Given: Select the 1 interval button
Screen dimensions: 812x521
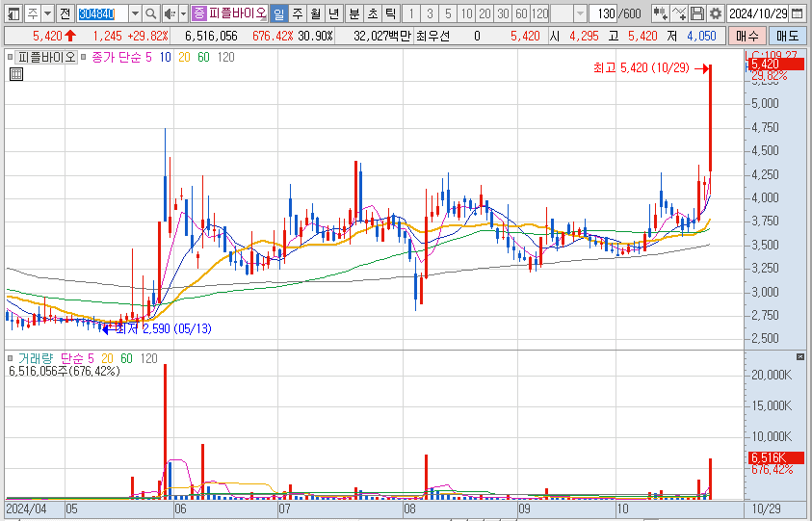Looking at the screenshot, I should (x=411, y=13).
